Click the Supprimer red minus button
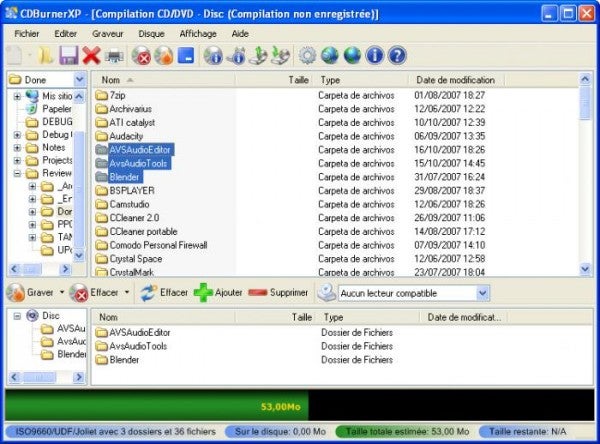Viewport: 600px width, 444px height. pyautogui.click(x=278, y=293)
